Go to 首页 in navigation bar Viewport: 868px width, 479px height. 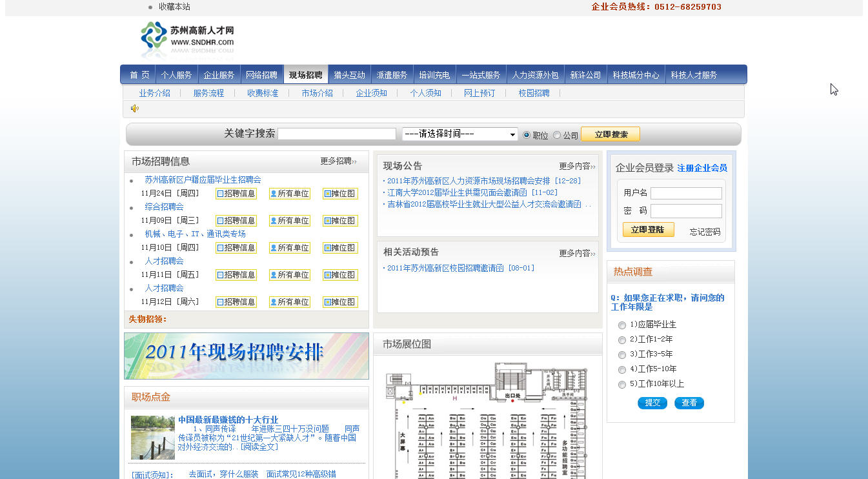139,75
